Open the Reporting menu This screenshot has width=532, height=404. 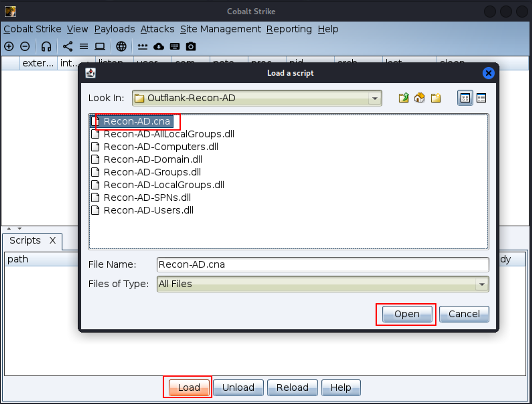pyautogui.click(x=289, y=29)
